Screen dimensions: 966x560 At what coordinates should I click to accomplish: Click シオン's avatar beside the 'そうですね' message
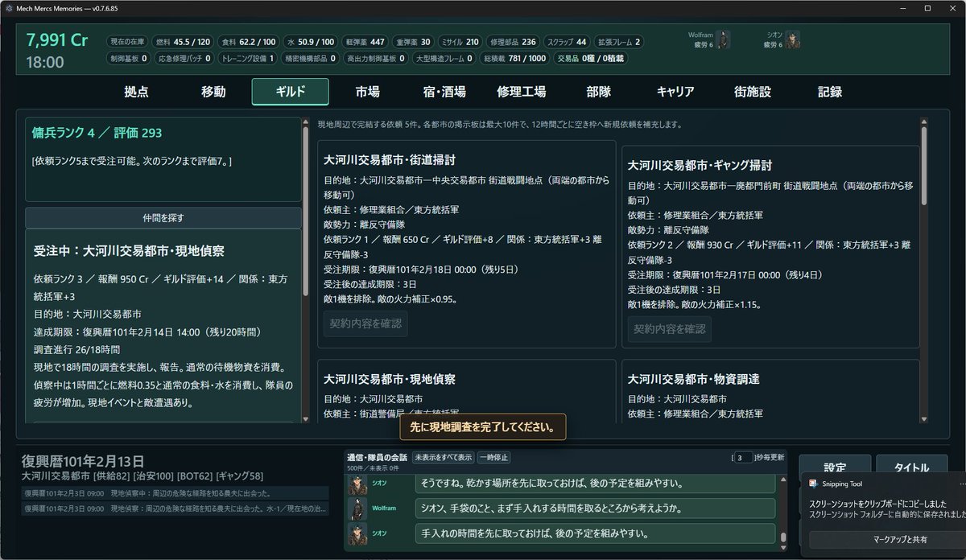click(x=357, y=484)
